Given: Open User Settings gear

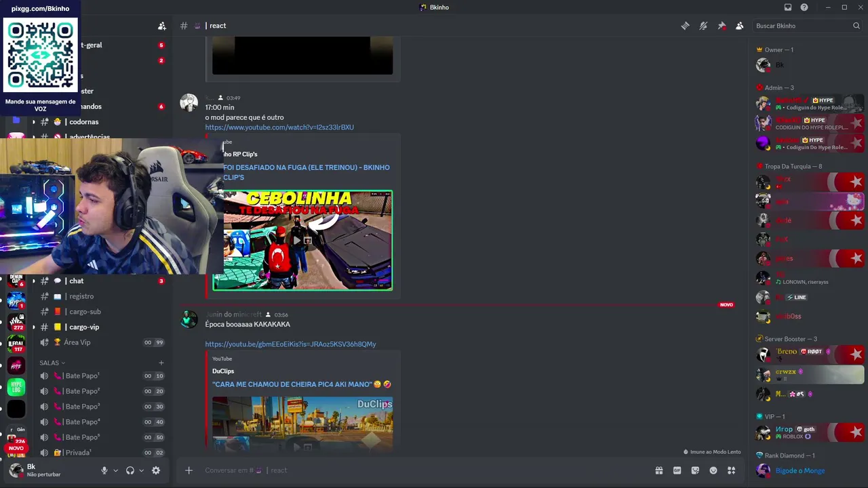Looking at the screenshot, I should tap(156, 470).
